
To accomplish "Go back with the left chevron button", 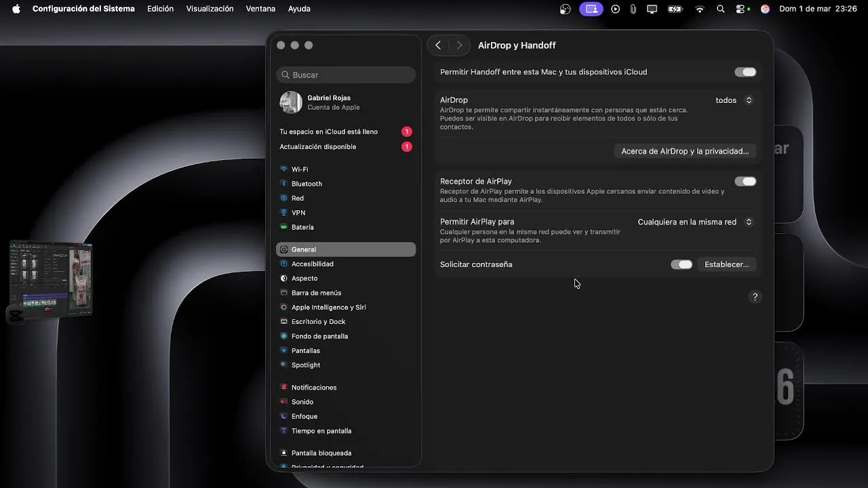I will pyautogui.click(x=438, y=45).
